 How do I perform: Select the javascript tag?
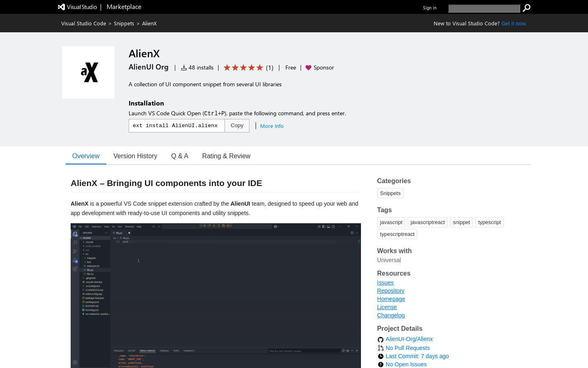pos(391,222)
